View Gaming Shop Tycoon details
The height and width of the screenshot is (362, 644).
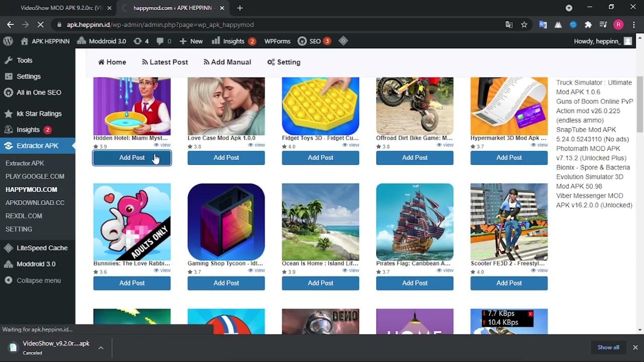[x=257, y=270]
